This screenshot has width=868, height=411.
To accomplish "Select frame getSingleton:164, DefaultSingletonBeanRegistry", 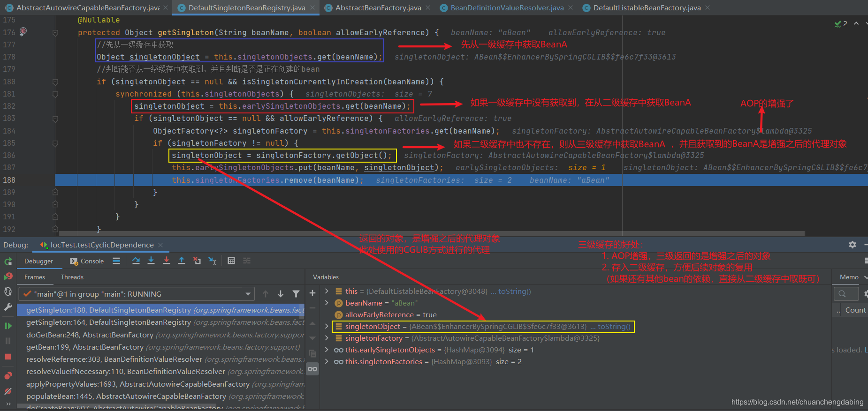I will 160,322.
